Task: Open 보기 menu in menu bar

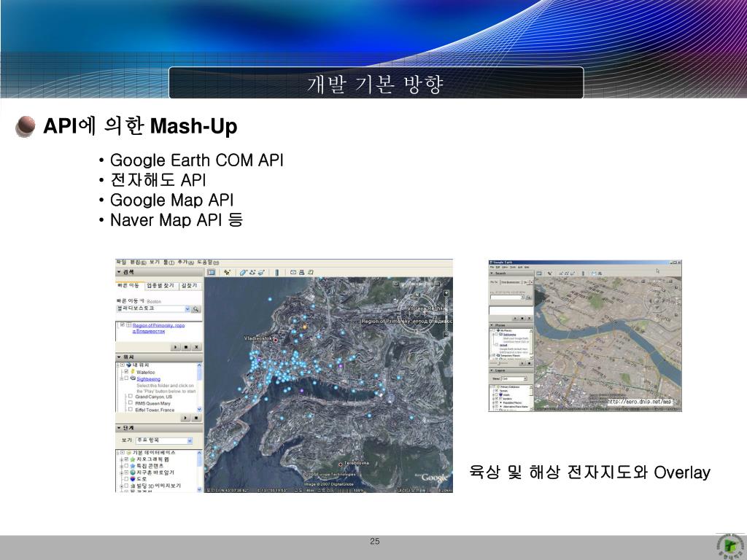Action: point(155,262)
